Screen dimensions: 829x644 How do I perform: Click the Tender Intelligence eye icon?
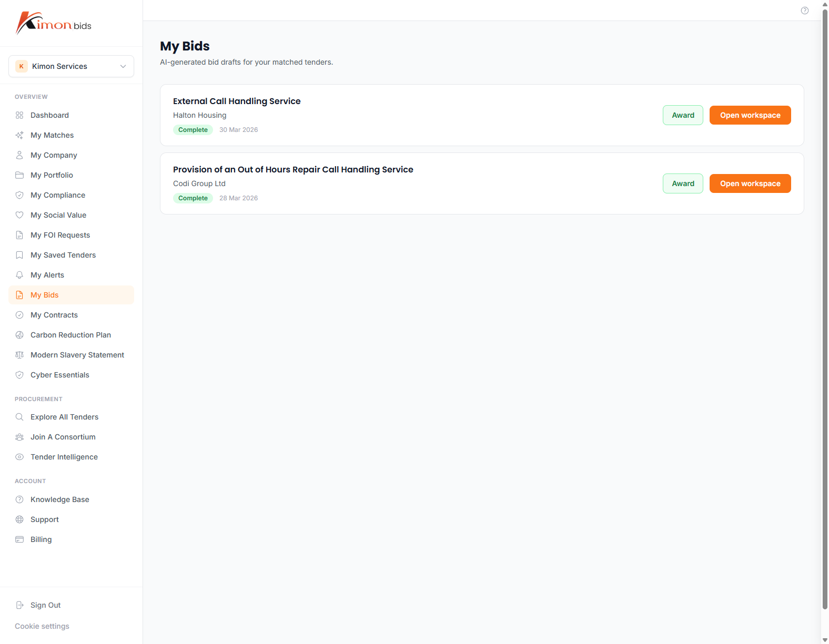(19, 457)
